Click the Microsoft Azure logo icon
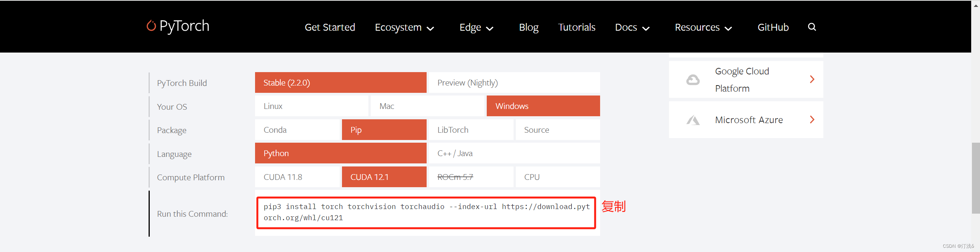The image size is (980, 252). 693,120
